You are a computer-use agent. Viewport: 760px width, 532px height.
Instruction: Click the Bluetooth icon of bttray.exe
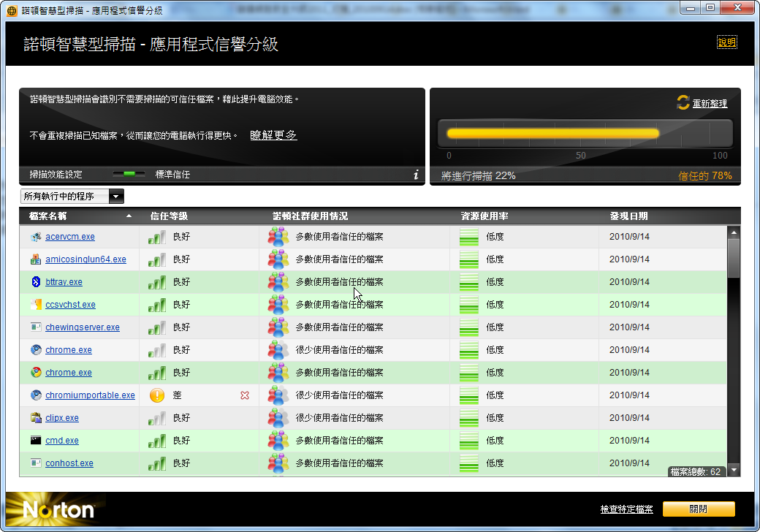36,282
